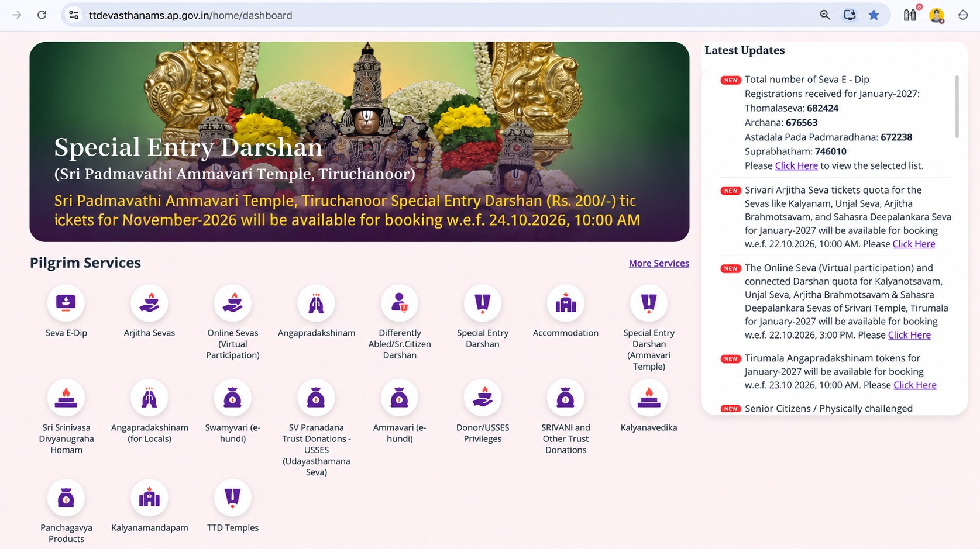Open Sri Srinivasa Divyanugraha Homam icon
The height and width of the screenshot is (549, 980).
click(x=66, y=398)
